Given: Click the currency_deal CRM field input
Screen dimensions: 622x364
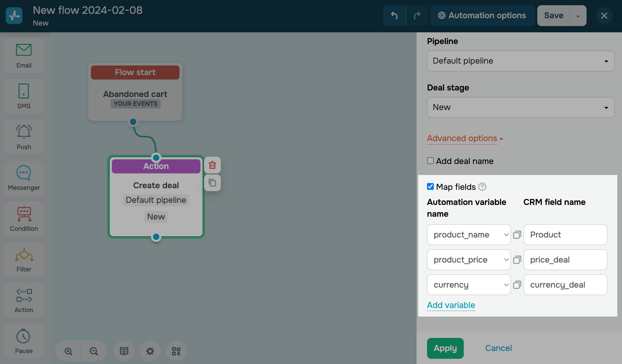Looking at the screenshot, I should [x=565, y=285].
